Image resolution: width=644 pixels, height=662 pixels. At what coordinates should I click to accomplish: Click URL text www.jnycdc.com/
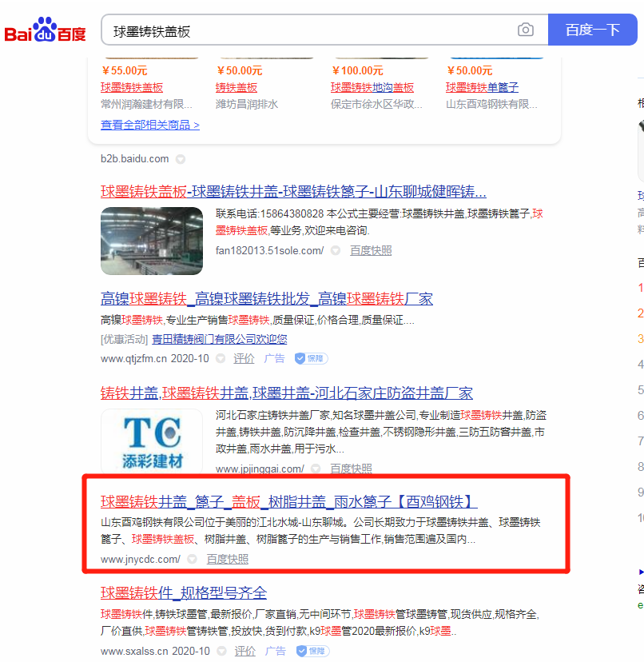click(141, 559)
